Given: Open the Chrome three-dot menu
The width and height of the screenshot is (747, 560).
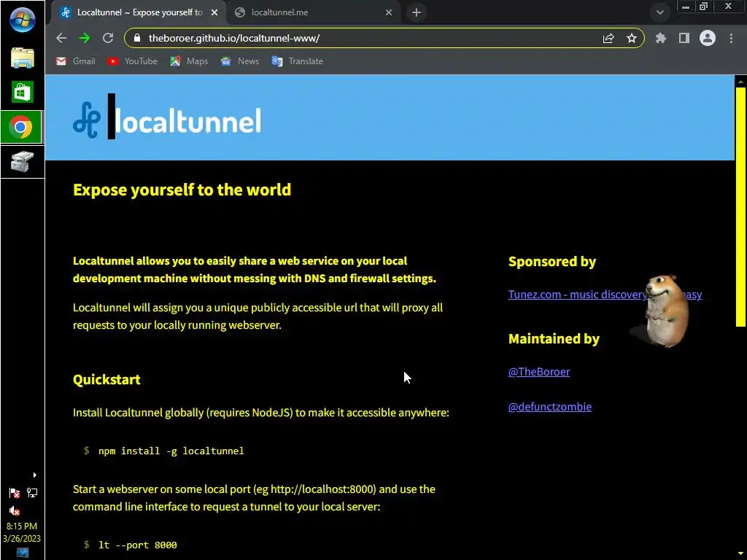Looking at the screenshot, I should [x=731, y=38].
